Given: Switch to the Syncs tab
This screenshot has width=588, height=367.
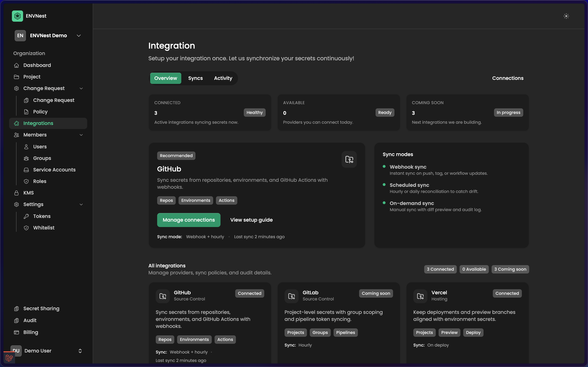Looking at the screenshot, I should [x=195, y=78].
